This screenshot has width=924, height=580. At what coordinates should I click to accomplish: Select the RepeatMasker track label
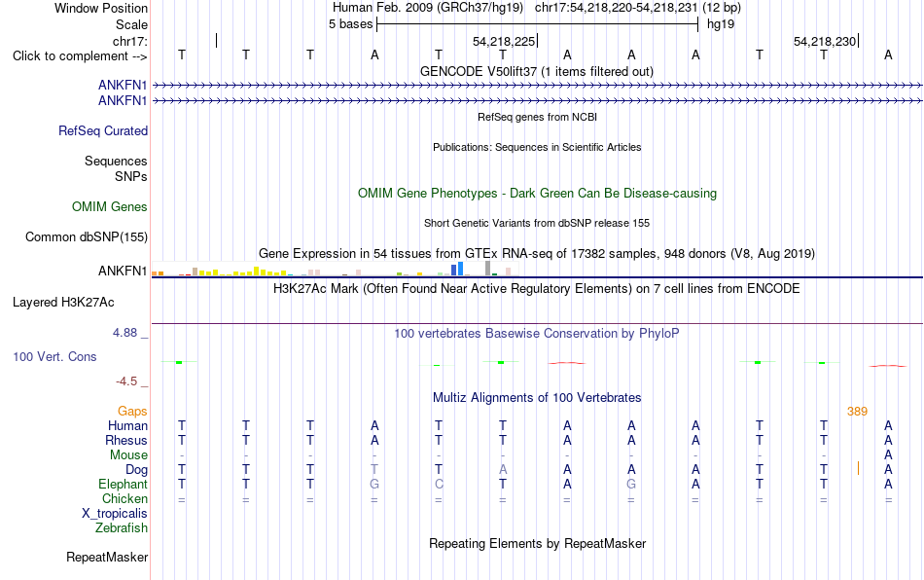click(x=107, y=558)
